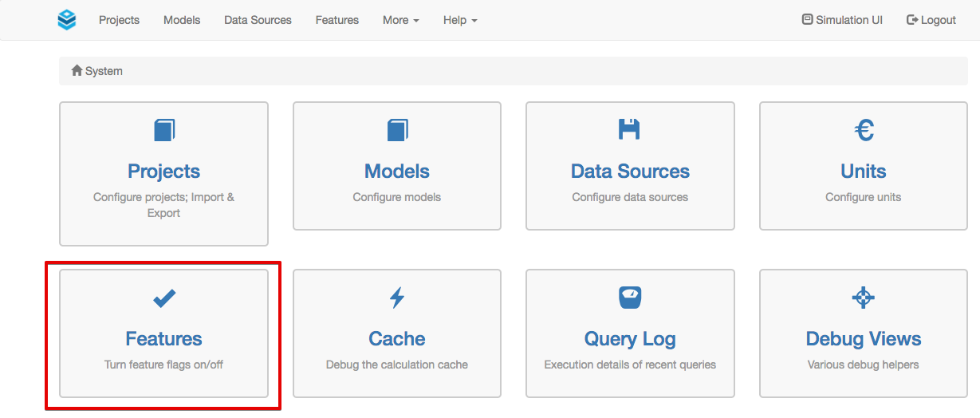This screenshot has width=980, height=418.
Task: Click the floppy disk Data Sources icon
Action: (x=629, y=129)
